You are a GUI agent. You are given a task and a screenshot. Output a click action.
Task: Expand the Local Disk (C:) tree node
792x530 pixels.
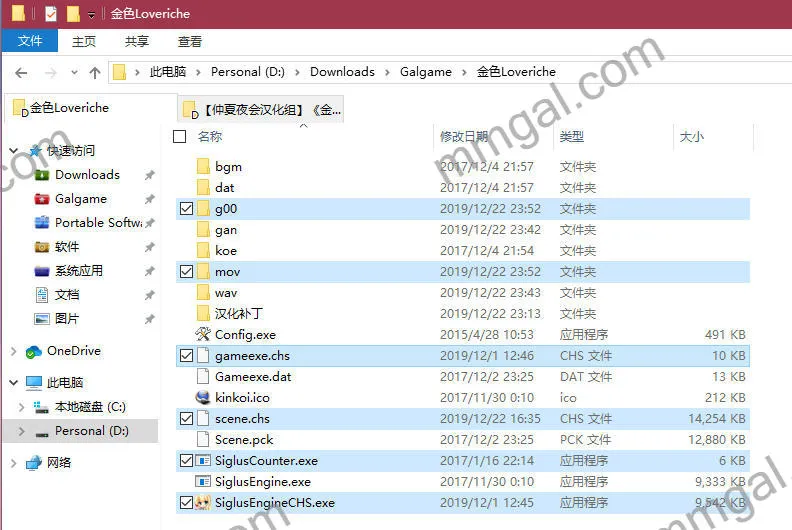[23, 407]
